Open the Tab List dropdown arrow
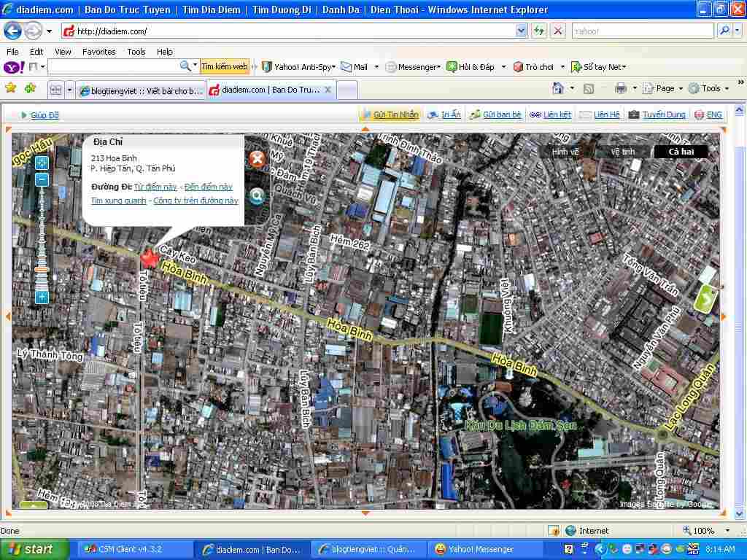This screenshot has height=560, width=747. [x=69, y=90]
